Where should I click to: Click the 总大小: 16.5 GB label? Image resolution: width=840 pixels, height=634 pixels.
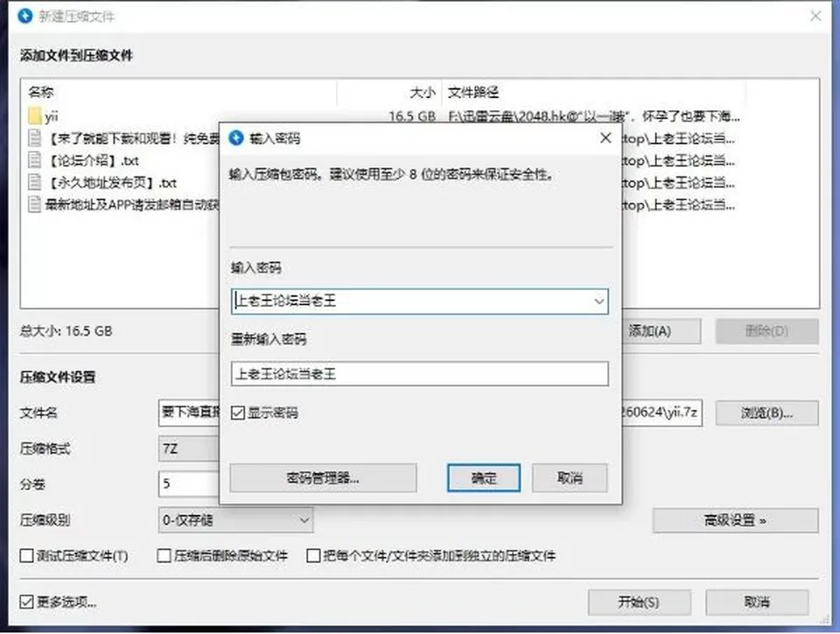pyautogui.click(x=66, y=331)
